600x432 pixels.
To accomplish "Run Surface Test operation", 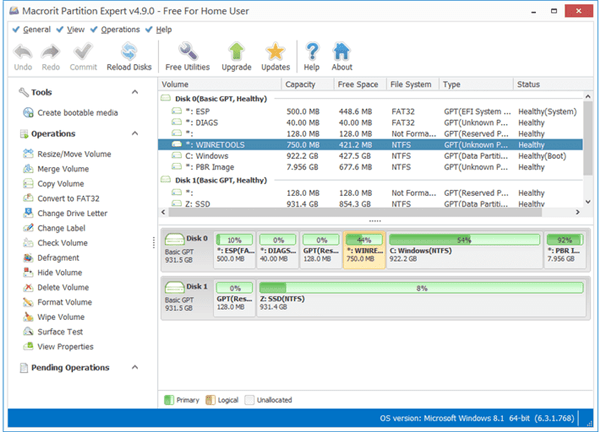I will coord(53,332).
